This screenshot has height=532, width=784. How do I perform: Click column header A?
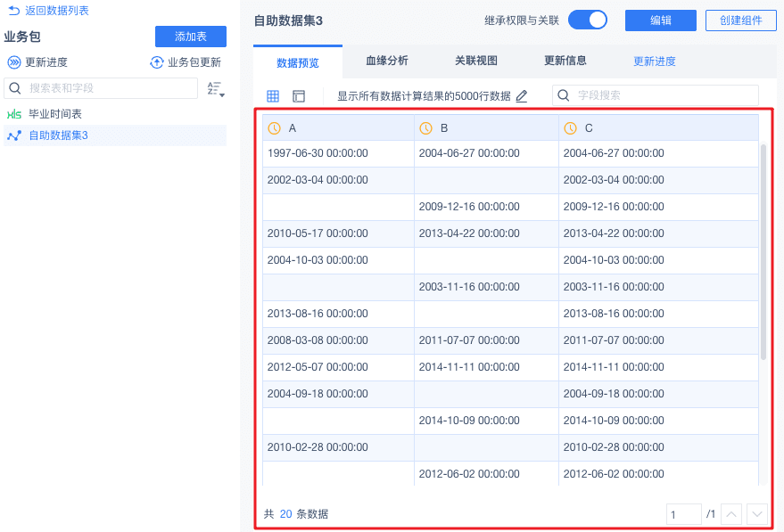coord(339,128)
